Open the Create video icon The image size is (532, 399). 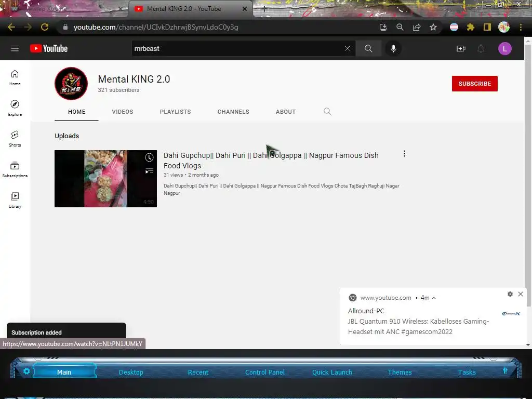coord(461,48)
